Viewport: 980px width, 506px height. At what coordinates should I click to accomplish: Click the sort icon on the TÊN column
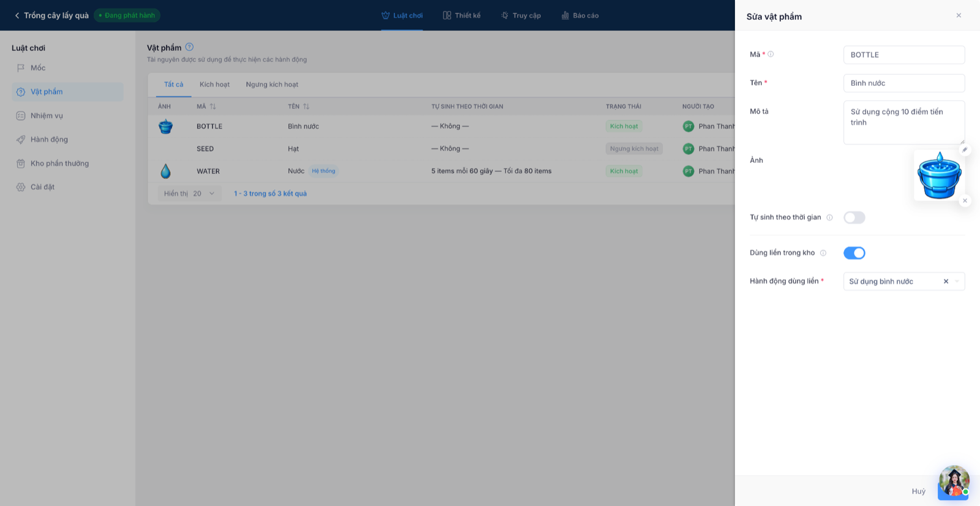click(x=306, y=107)
